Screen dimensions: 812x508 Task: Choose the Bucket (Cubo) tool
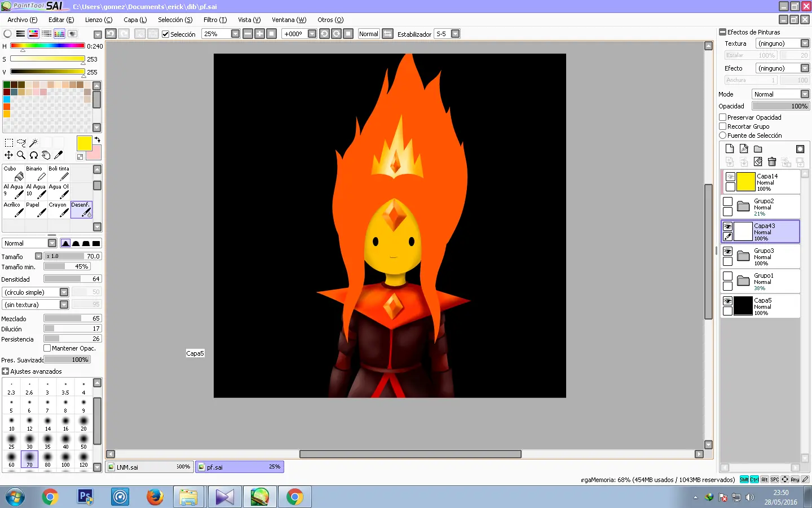tap(14, 173)
